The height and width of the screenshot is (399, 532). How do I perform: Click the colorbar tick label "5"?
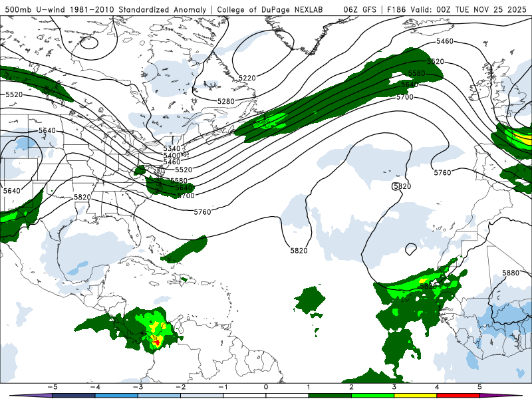click(x=479, y=387)
